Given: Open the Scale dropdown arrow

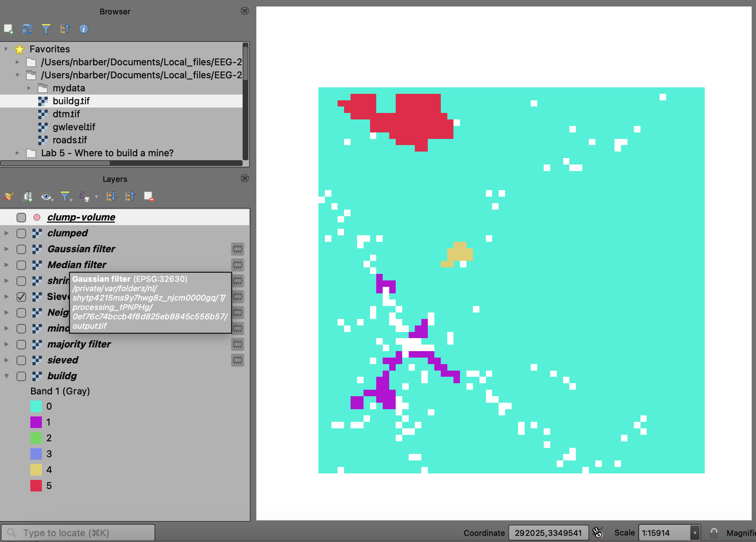Looking at the screenshot, I should click(694, 533).
